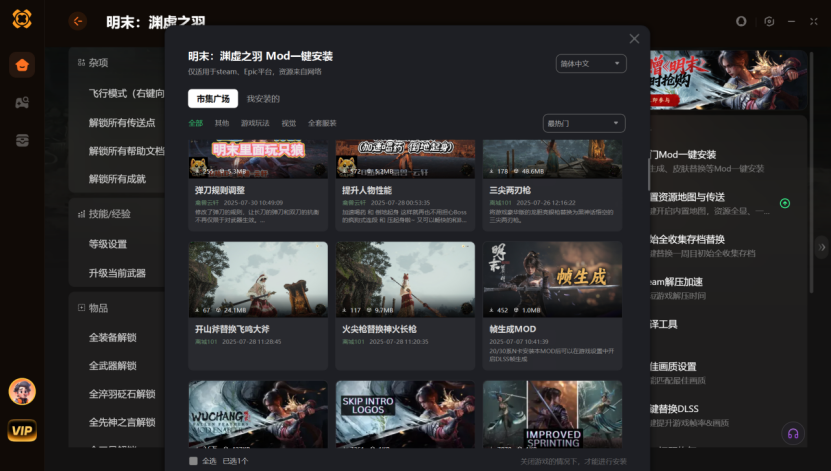Click the IMPROVED SPRINTING thumbnail
Screen dimensions: 831x471
552,414
